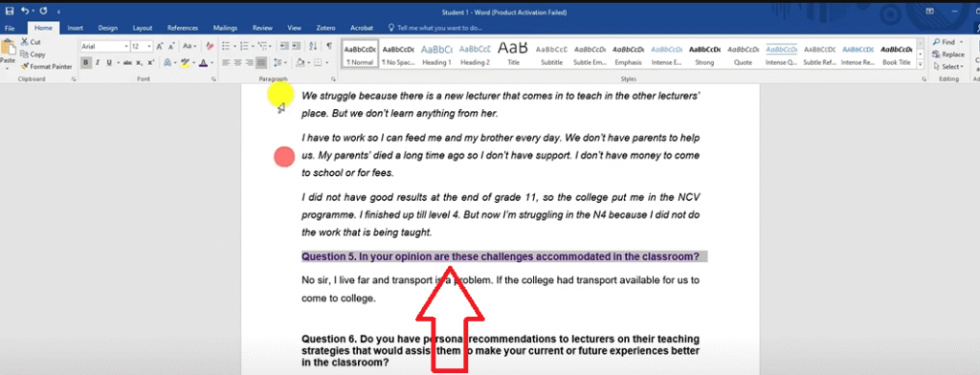This screenshot has height=375, width=980.
Task: Apply the Heading 1 style
Action: point(436,55)
